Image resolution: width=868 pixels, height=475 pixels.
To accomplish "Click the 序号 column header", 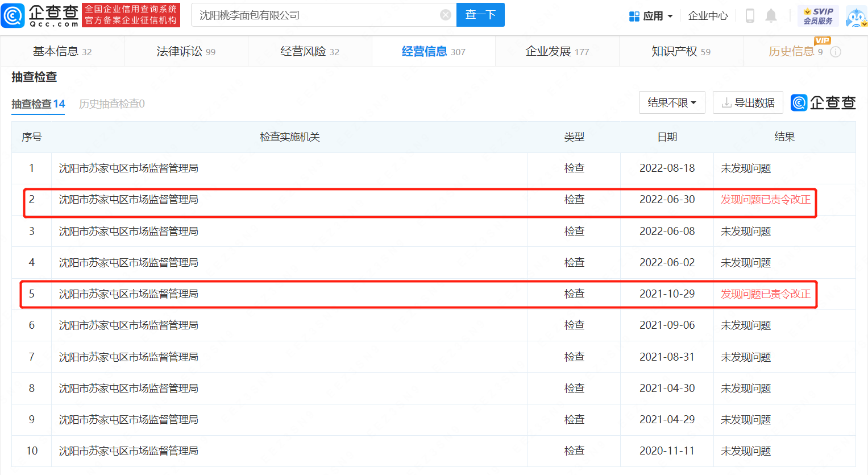I will coord(32,137).
